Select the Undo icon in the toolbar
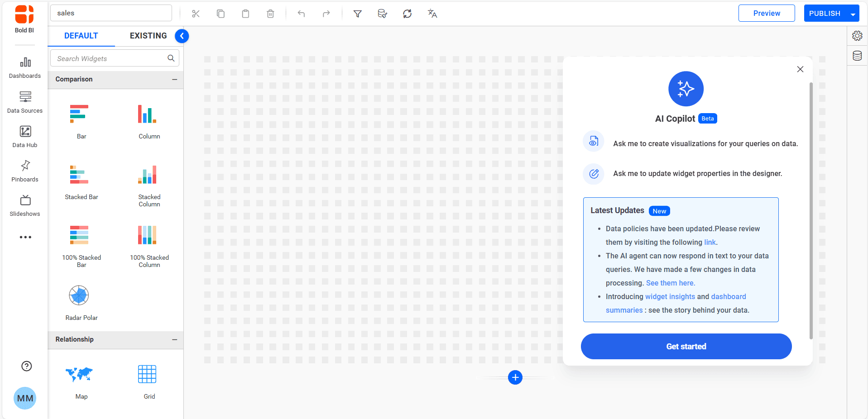This screenshot has width=868, height=419. (301, 14)
